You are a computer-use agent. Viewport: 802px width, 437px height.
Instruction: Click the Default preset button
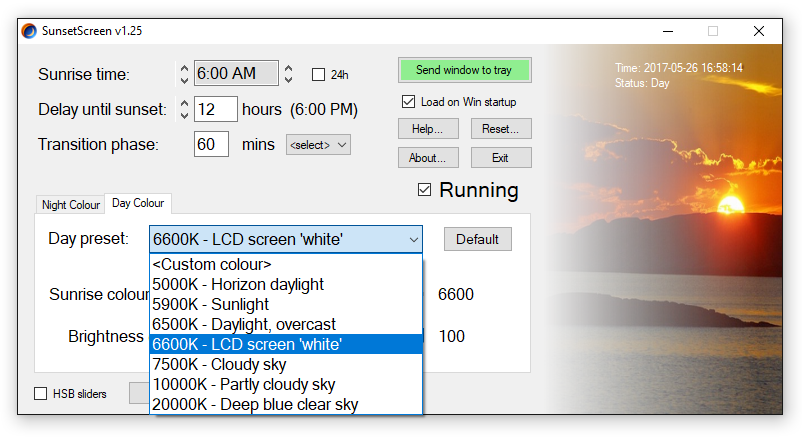tap(477, 239)
